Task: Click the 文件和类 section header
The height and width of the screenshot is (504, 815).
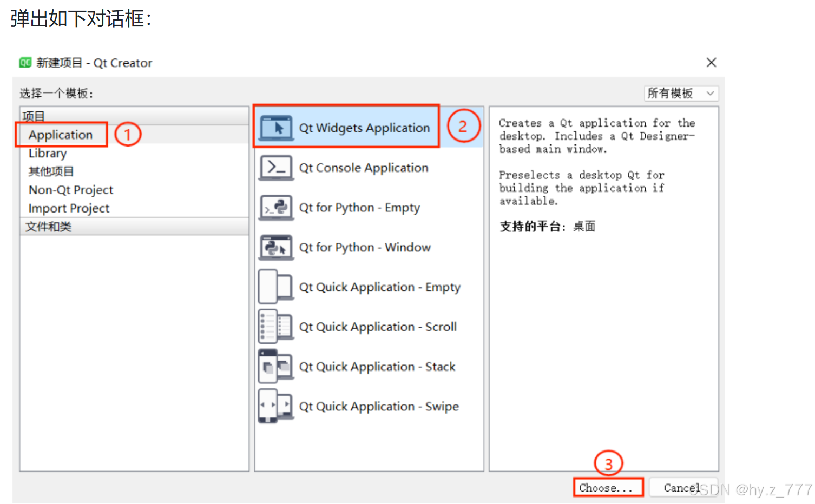Action: pyautogui.click(x=134, y=227)
